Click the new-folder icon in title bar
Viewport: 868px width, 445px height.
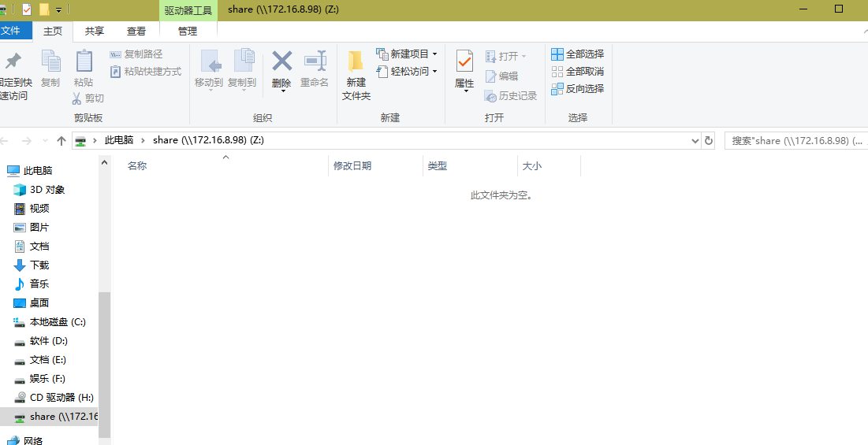tap(44, 9)
